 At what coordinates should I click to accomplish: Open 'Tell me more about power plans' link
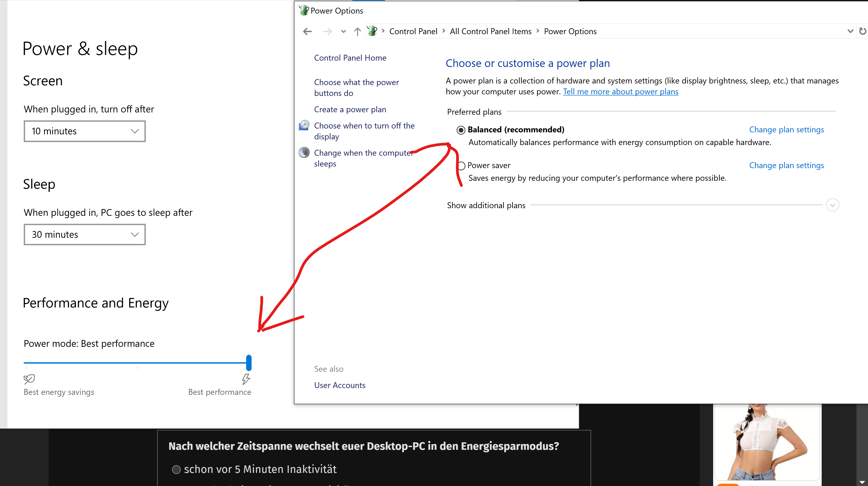pyautogui.click(x=621, y=92)
